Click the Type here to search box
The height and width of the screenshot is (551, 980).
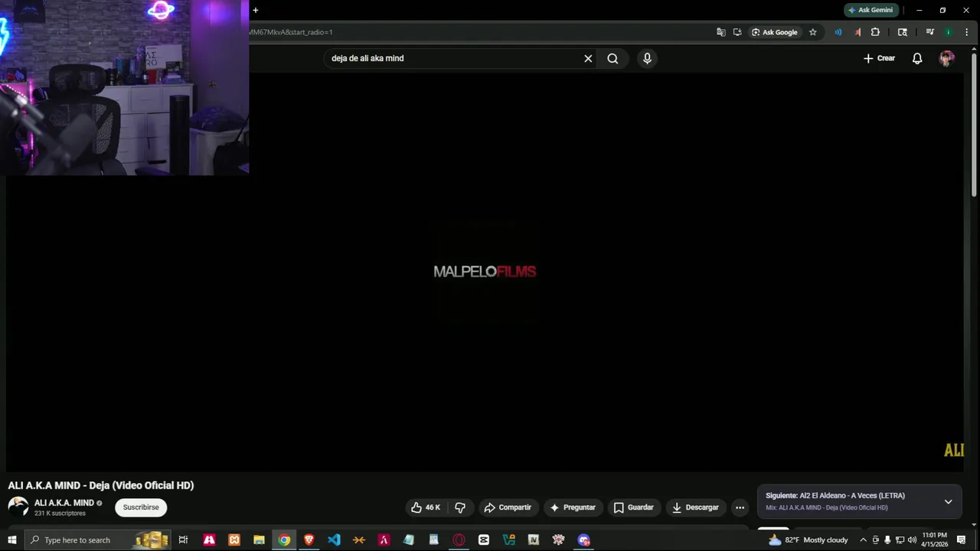97,540
